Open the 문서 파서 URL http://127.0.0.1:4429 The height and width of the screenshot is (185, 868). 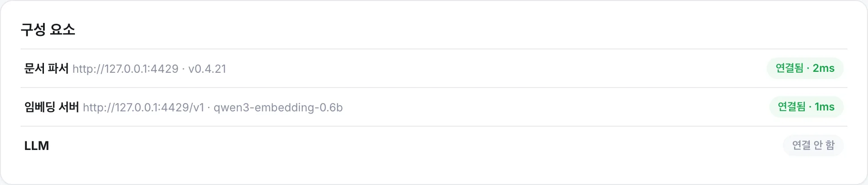(x=126, y=69)
